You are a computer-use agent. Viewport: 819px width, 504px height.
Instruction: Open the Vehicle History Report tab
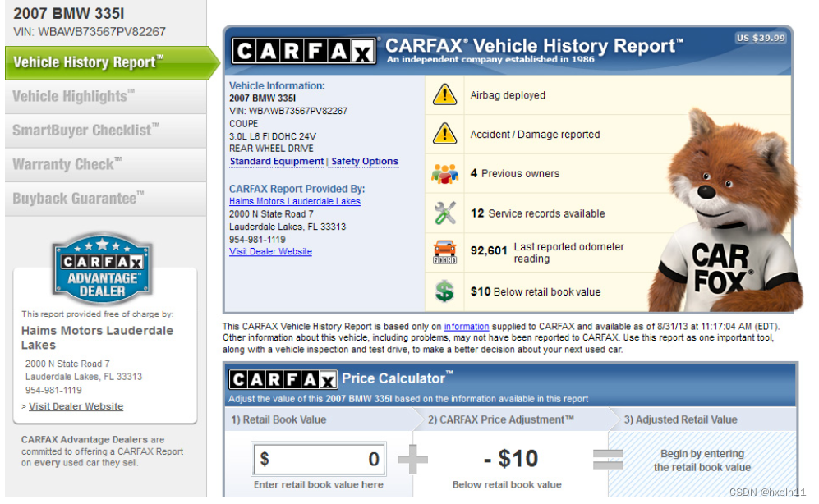111,62
